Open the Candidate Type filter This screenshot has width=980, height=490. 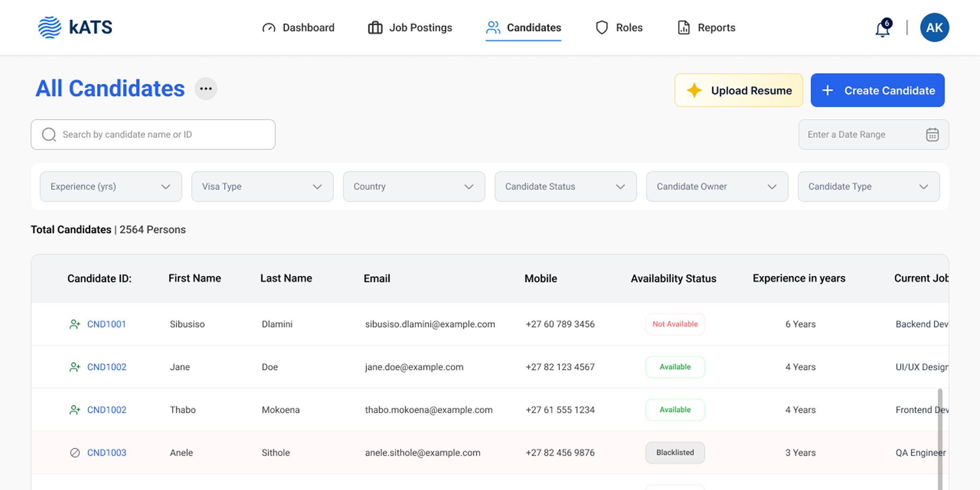point(868,187)
